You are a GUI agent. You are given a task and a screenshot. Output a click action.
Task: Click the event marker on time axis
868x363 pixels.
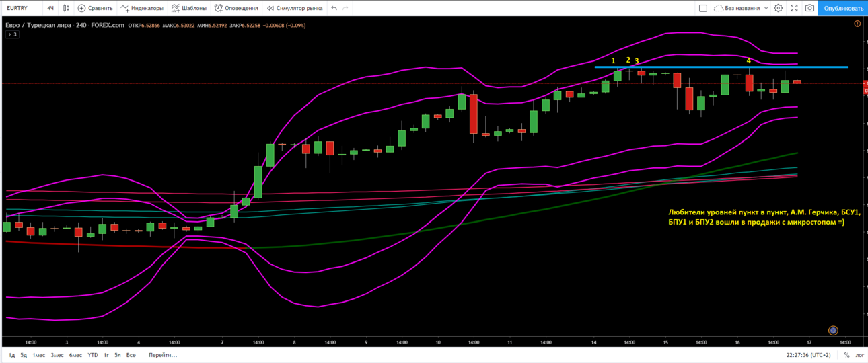(x=833, y=330)
